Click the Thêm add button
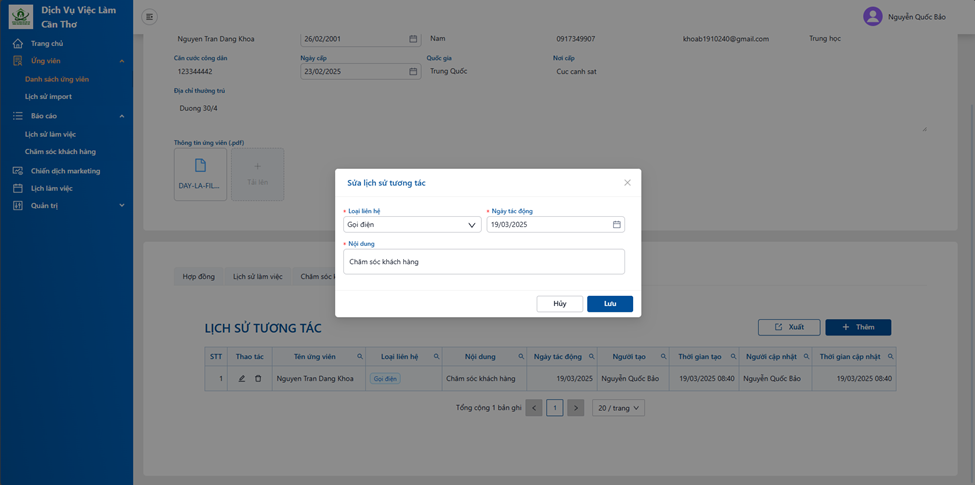975x485 pixels. [x=858, y=327]
